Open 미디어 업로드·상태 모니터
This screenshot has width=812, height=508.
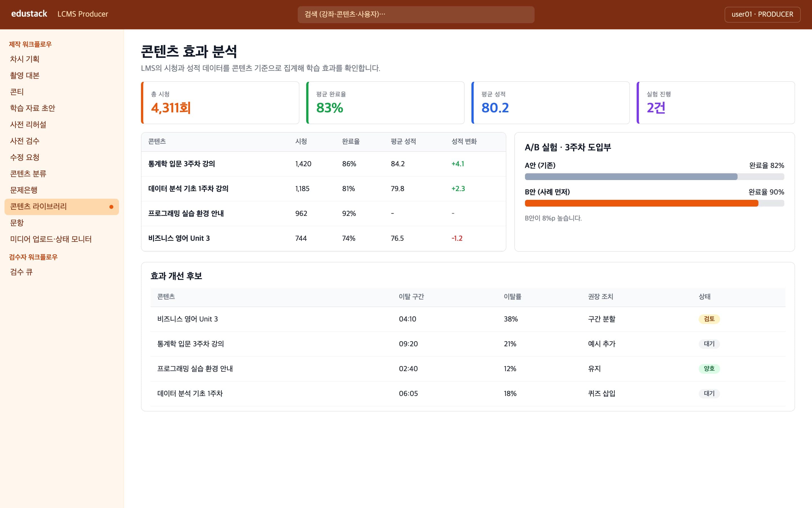point(62,239)
